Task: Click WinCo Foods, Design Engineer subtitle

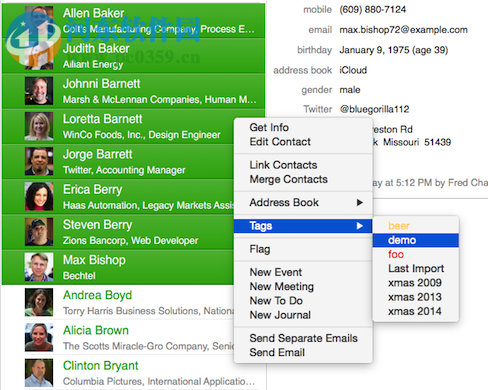Action: point(142,135)
